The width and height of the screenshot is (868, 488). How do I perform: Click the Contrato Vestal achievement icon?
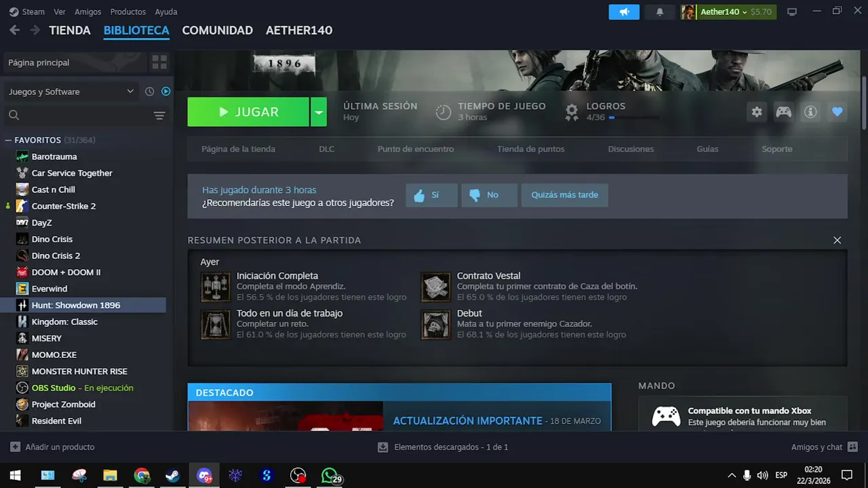(x=436, y=287)
